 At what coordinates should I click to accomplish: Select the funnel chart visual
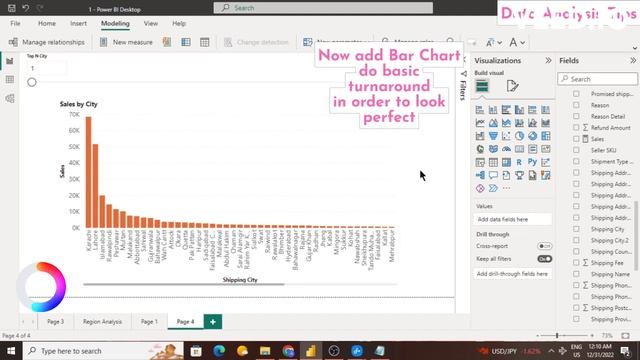[493, 136]
